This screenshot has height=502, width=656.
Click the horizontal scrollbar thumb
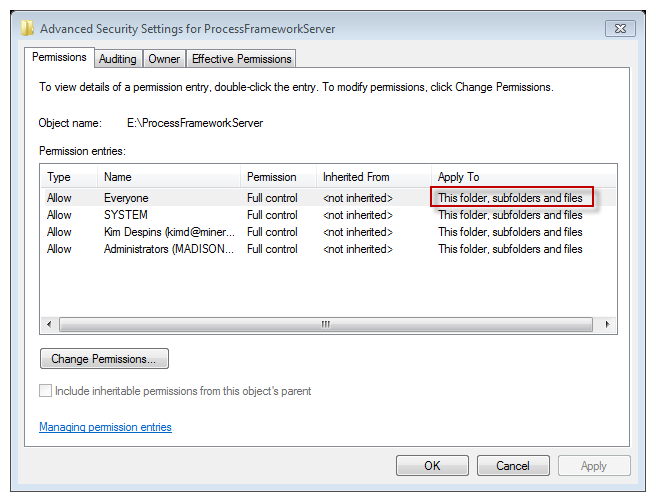(x=326, y=324)
